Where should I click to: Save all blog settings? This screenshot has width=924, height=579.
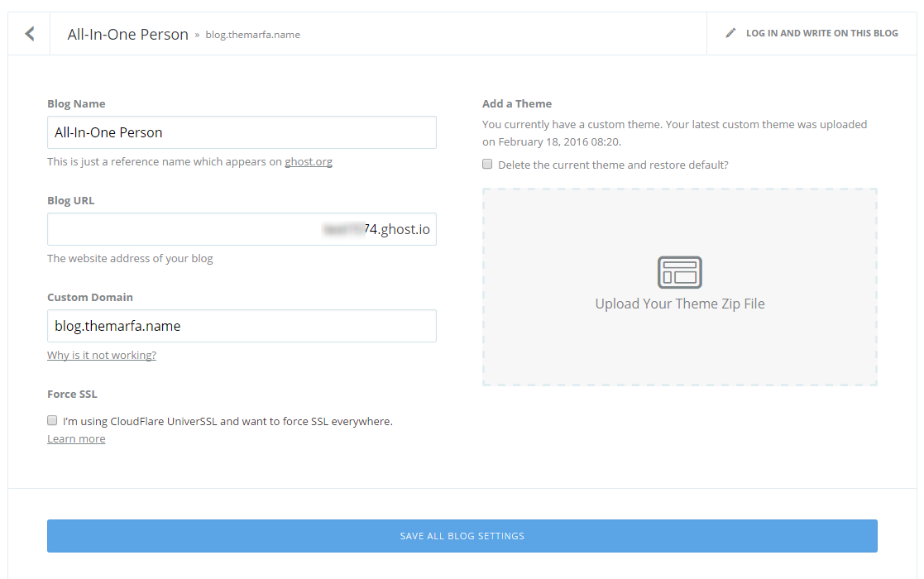[462, 536]
